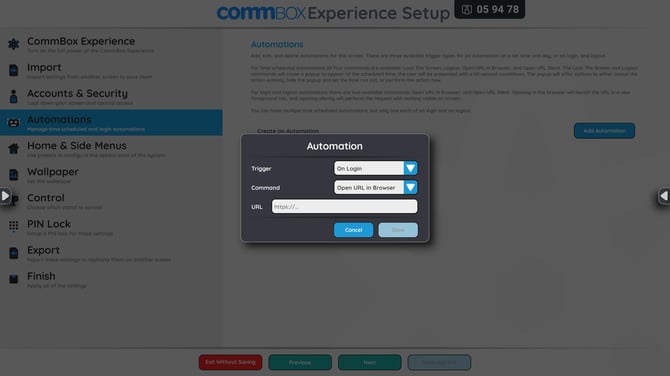Click the greyed button right of Next

tap(439, 362)
